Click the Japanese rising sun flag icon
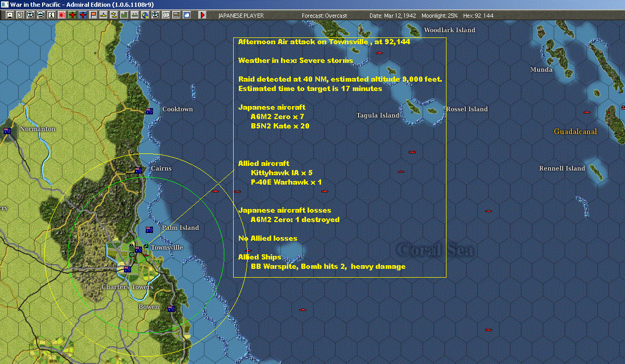This screenshot has height=364, width=625. coord(62,15)
